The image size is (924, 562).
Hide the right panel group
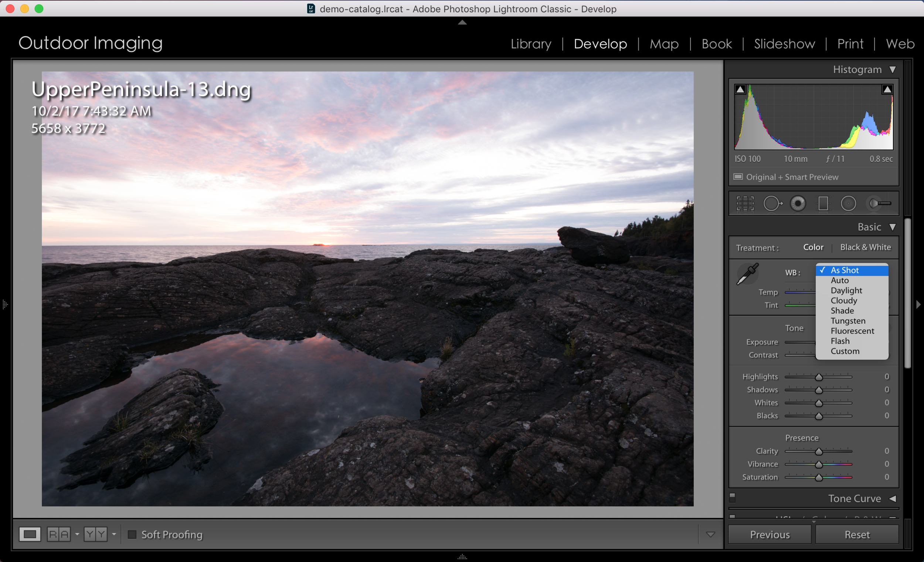(x=918, y=304)
